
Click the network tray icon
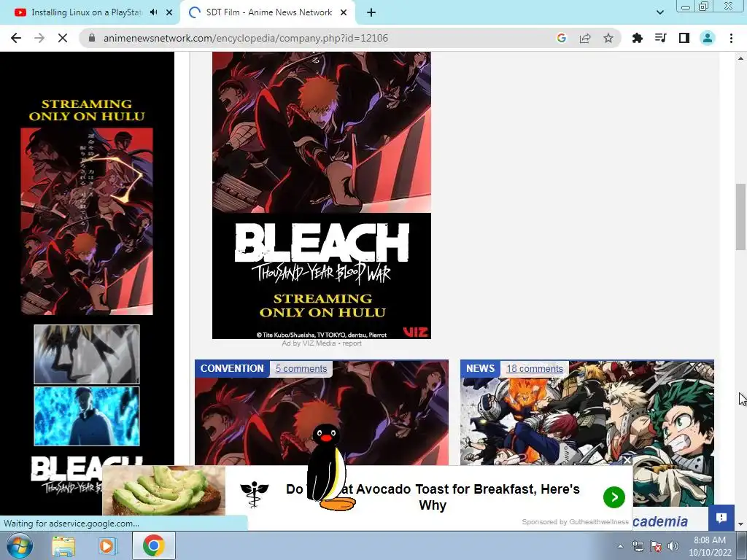pyautogui.click(x=638, y=546)
